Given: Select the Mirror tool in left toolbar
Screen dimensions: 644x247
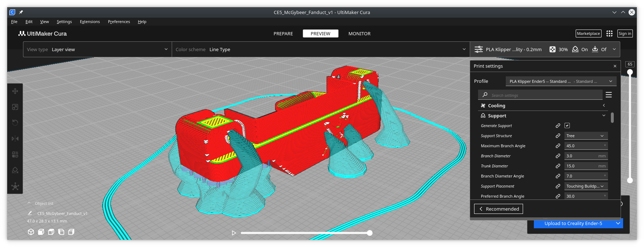Looking at the screenshot, I should coord(15,139).
